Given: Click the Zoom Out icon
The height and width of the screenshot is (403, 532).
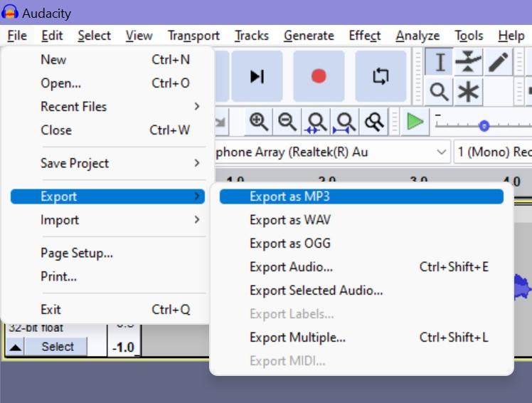Looking at the screenshot, I should 287,122.
